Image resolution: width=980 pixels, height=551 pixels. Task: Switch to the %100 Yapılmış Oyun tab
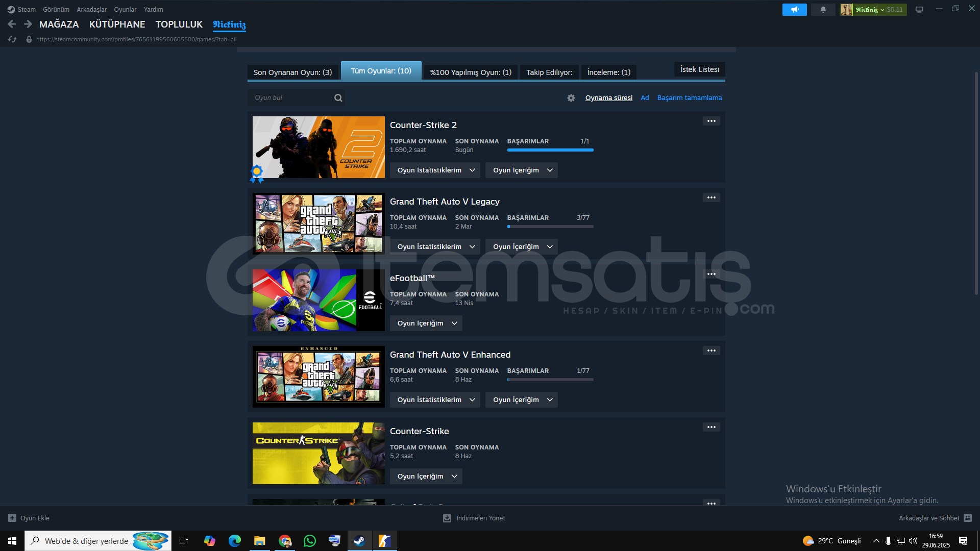(x=471, y=72)
